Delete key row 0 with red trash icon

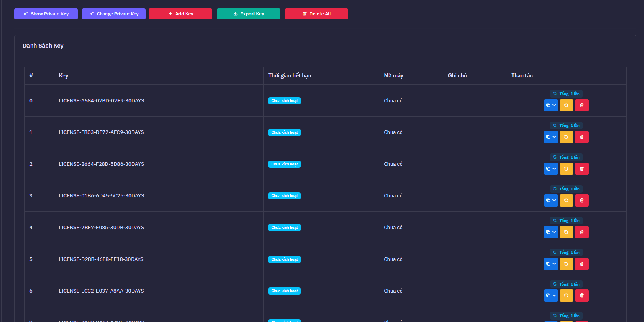tap(582, 105)
